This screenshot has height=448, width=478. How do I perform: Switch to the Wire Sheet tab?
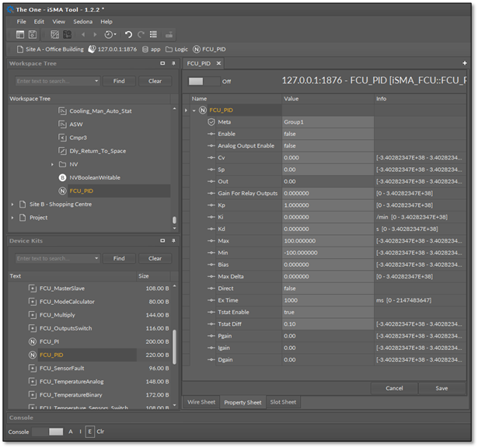(x=201, y=402)
